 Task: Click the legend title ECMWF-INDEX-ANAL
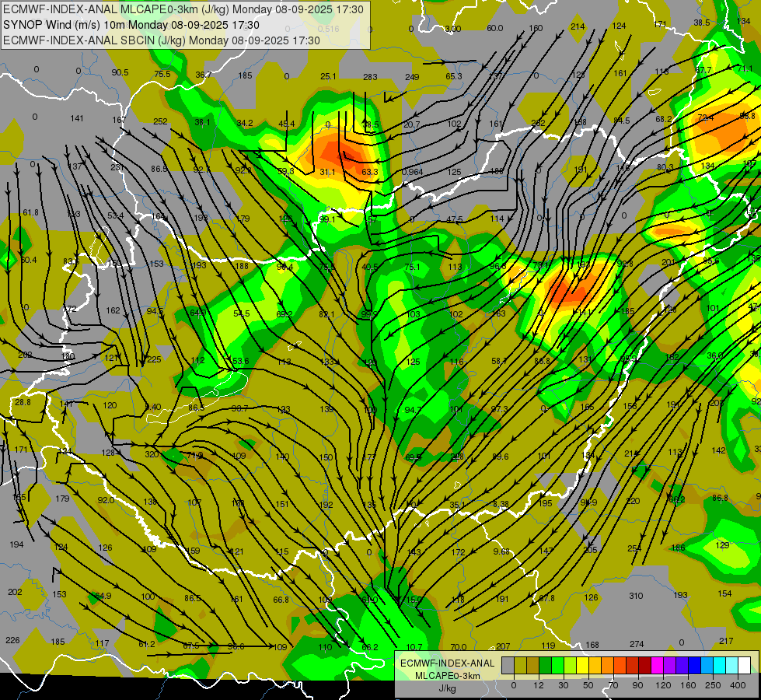[x=448, y=663]
